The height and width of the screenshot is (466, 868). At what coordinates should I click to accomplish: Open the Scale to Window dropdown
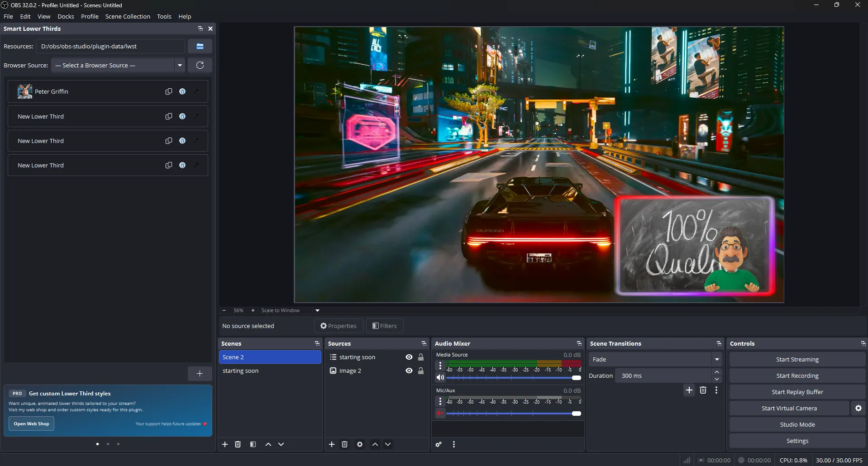(x=290, y=310)
